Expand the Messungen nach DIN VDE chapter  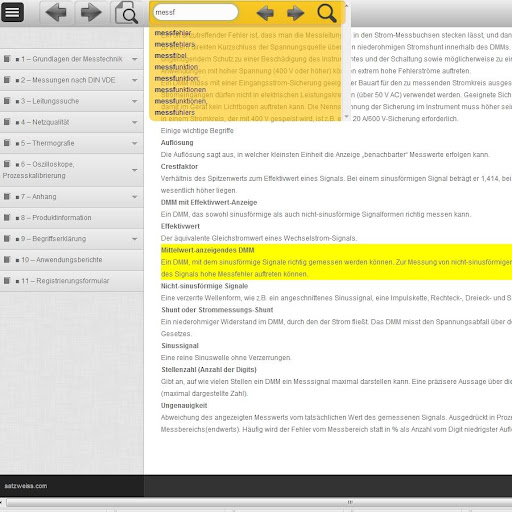pyautogui.click(x=134, y=80)
